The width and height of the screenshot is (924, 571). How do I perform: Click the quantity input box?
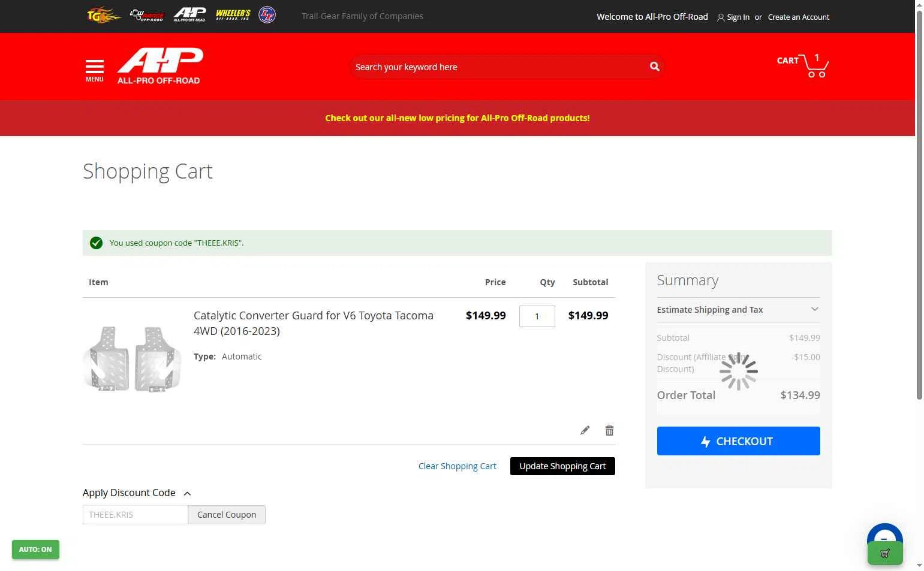coord(537,316)
